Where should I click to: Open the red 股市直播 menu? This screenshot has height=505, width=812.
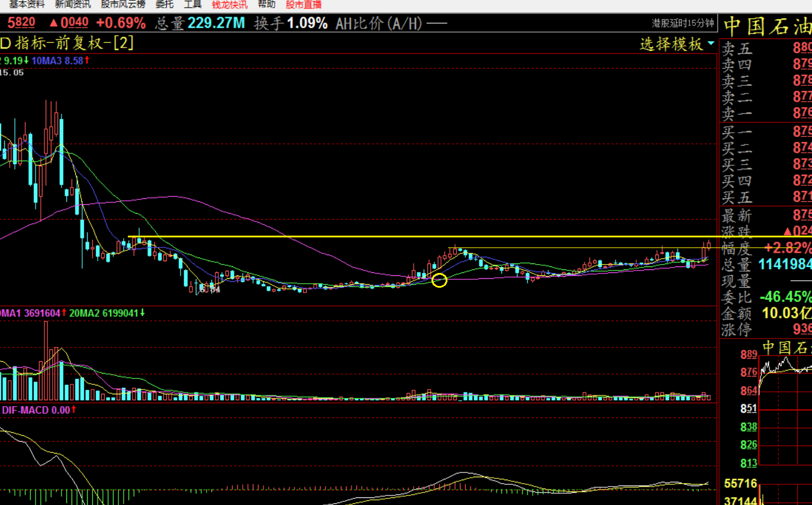point(304,5)
